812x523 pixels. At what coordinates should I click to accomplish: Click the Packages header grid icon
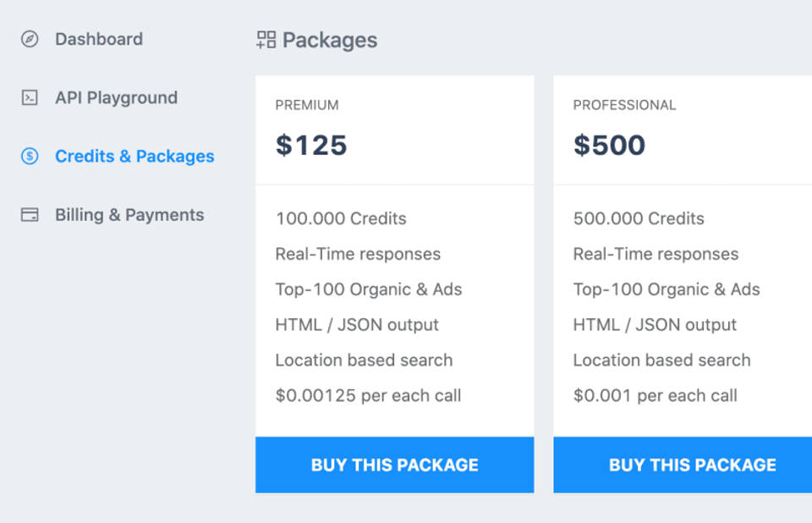(x=265, y=39)
